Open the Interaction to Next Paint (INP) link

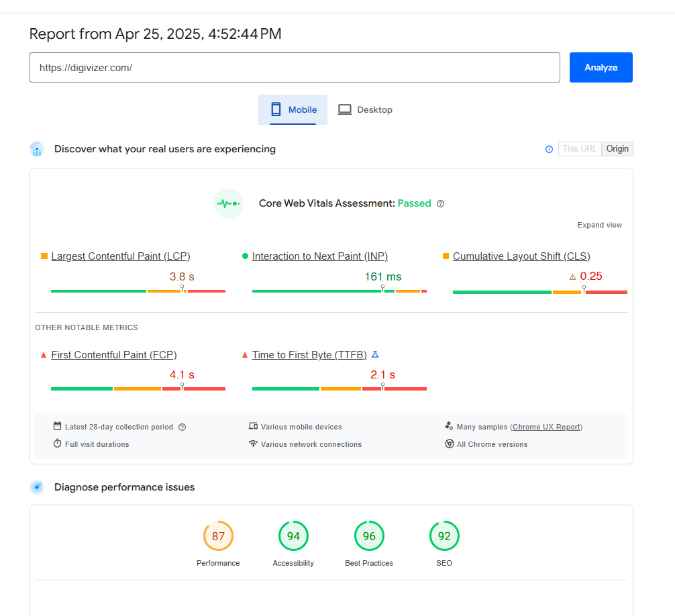(x=320, y=256)
